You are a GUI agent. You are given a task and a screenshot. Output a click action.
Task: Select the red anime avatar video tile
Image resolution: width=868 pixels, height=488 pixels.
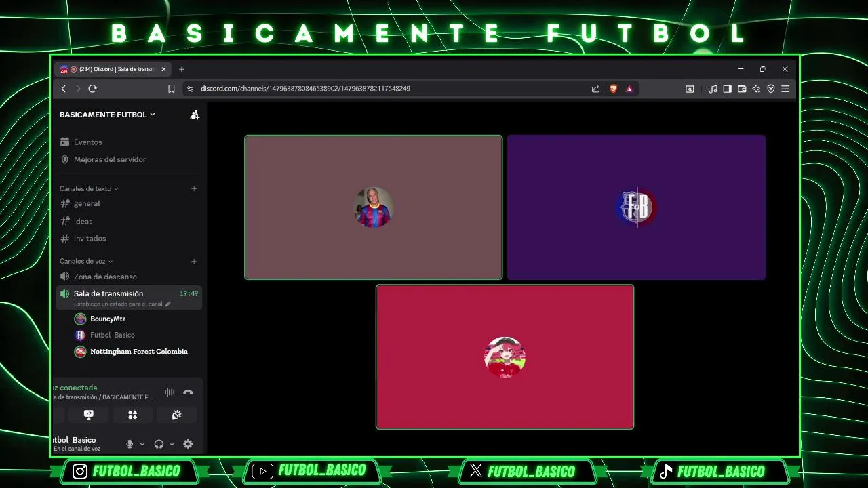point(505,357)
